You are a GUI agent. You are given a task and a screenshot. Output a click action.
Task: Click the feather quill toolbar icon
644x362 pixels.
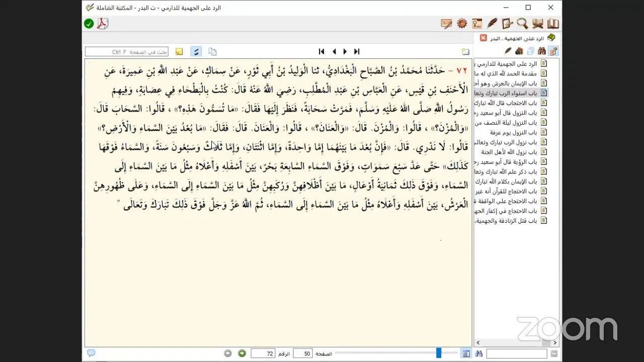[492, 24]
